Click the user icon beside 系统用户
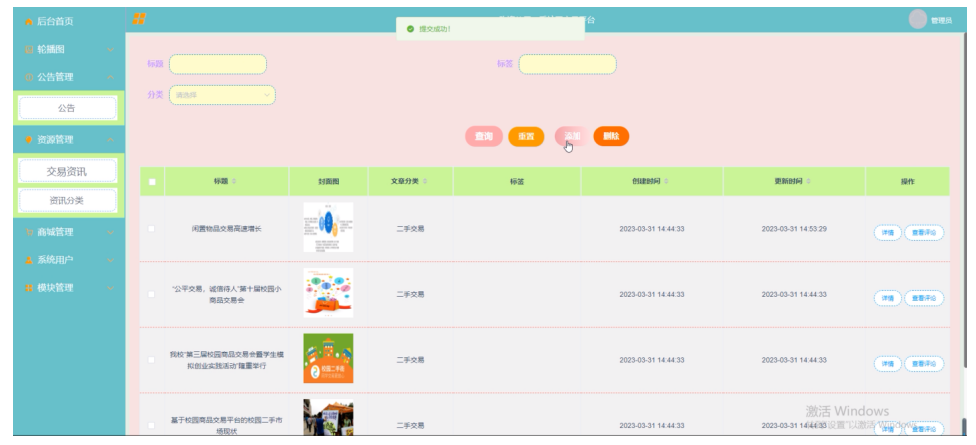Screen dimensions: 976x445 point(29,260)
